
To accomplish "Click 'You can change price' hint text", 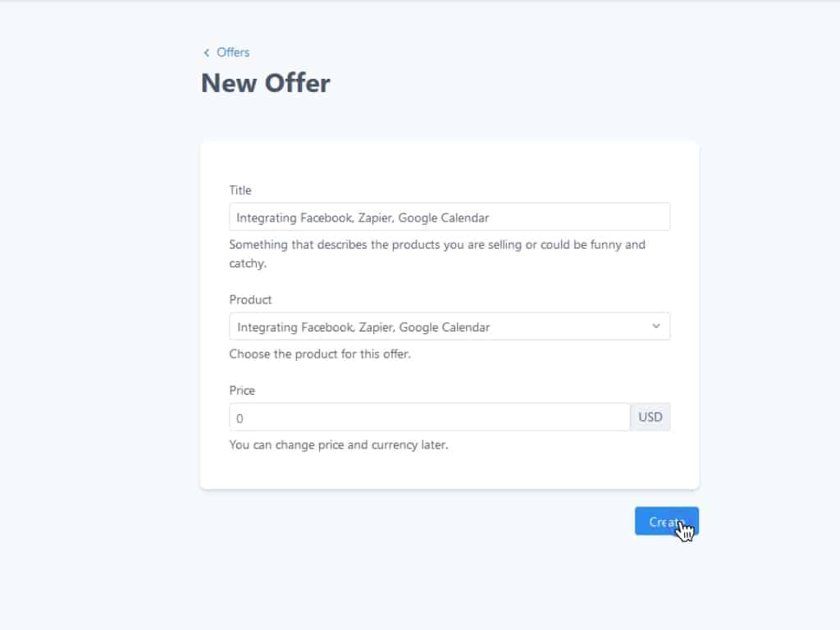I will point(338,446).
